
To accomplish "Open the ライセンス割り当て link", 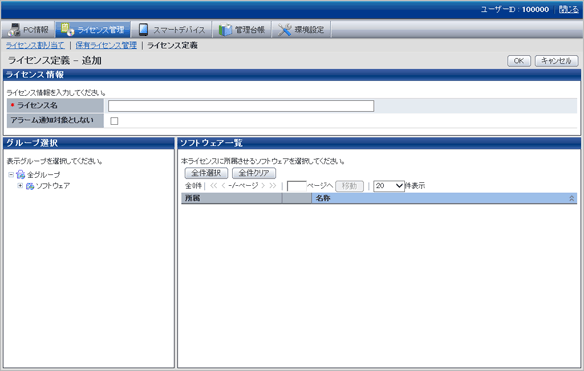I will coord(35,45).
